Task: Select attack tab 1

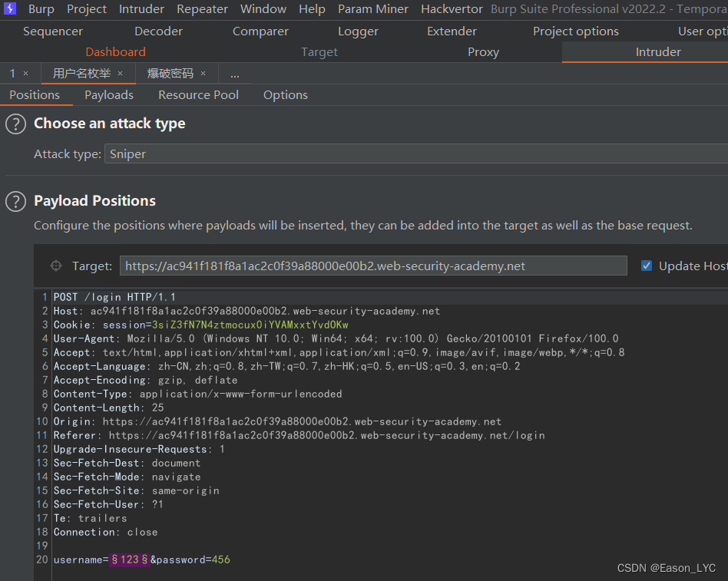Action: [x=12, y=74]
